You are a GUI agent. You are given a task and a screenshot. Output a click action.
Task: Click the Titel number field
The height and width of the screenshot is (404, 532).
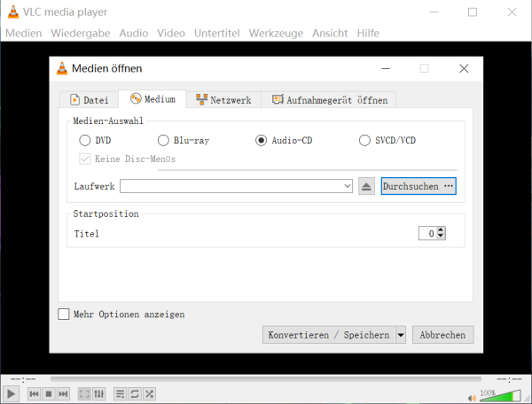coord(427,233)
